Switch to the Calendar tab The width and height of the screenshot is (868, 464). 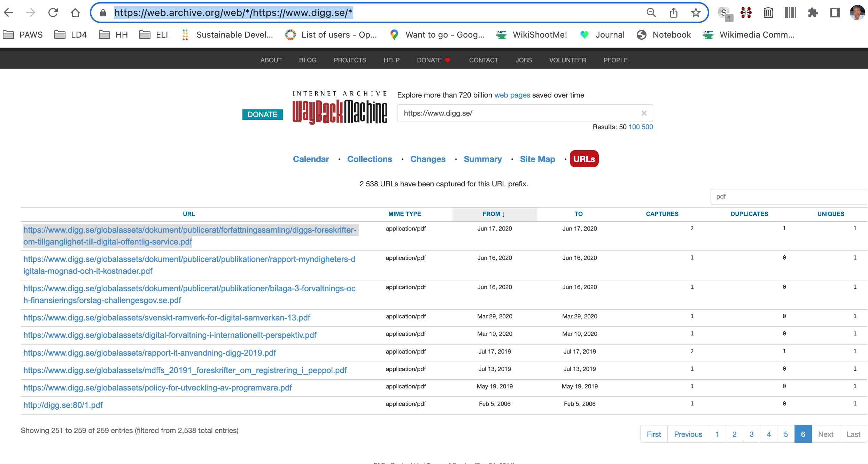pos(311,159)
